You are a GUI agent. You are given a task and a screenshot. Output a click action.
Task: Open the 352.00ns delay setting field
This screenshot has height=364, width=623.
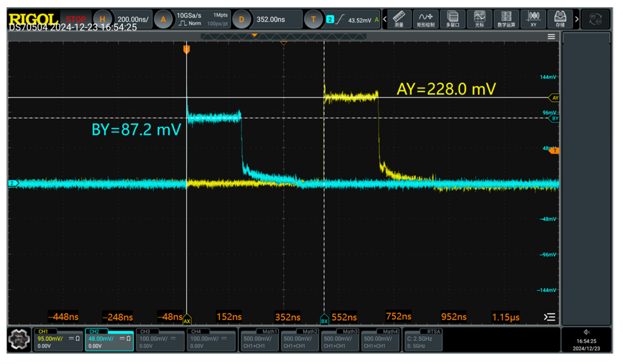[270, 19]
